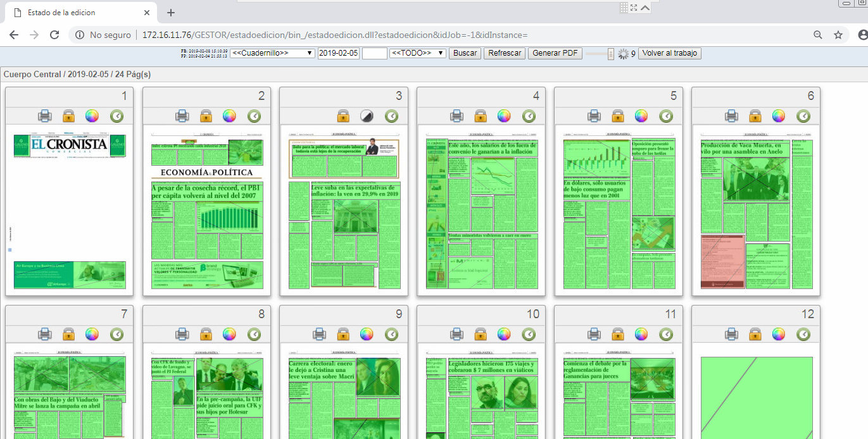This screenshot has height=439, width=868.
Task: Click the padlock icon on page 3
Action: click(343, 116)
